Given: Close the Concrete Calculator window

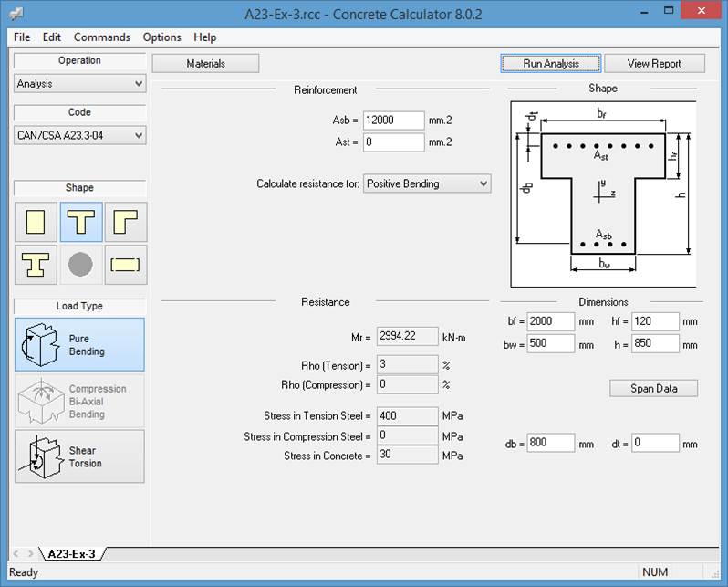Looking at the screenshot, I should (701, 11).
